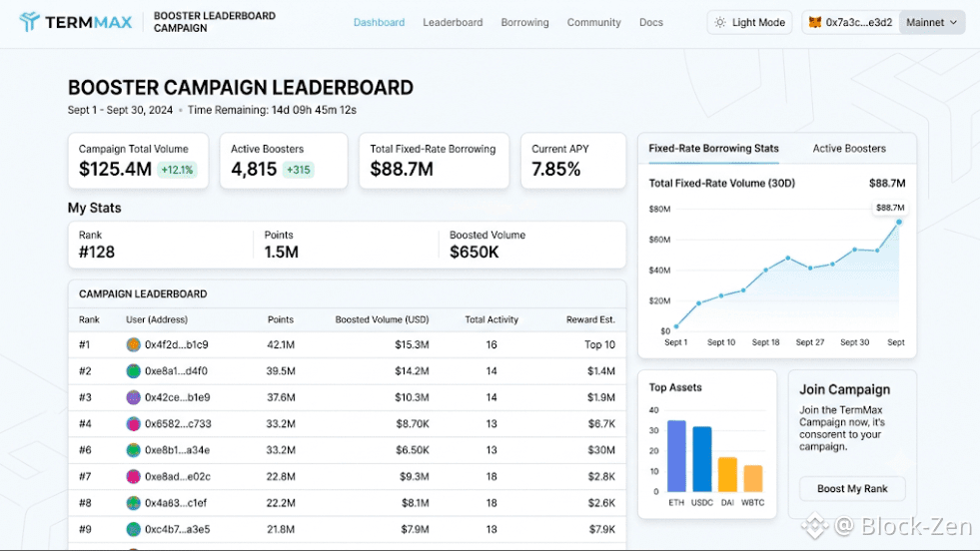The height and width of the screenshot is (551, 980).
Task: Click the Boost My Rank button
Action: pos(852,488)
